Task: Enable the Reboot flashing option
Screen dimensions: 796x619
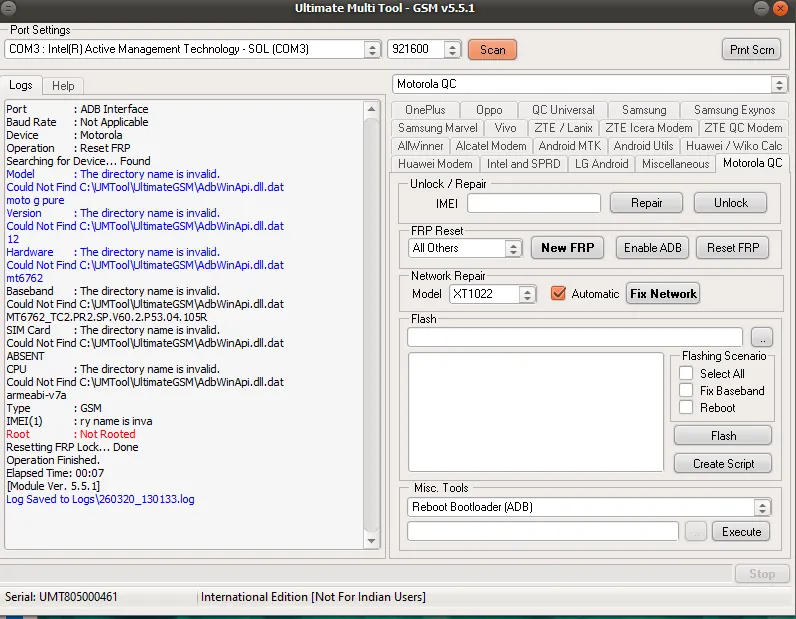Action: click(686, 407)
